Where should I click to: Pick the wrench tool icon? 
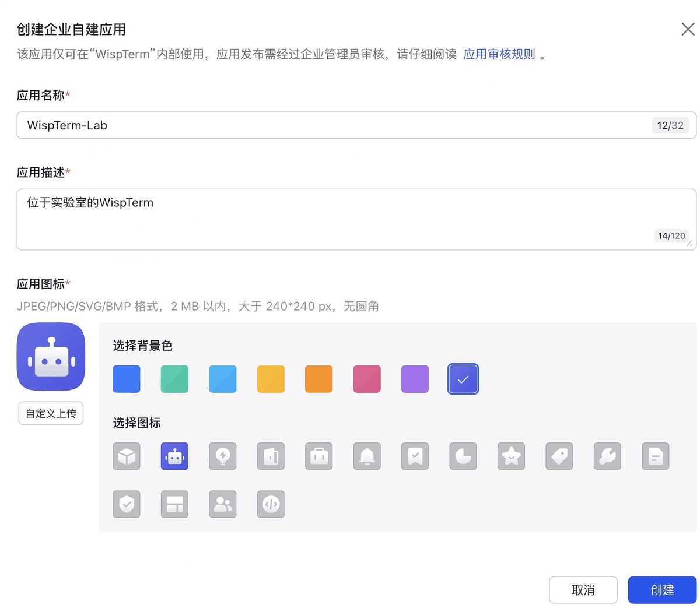coord(607,456)
